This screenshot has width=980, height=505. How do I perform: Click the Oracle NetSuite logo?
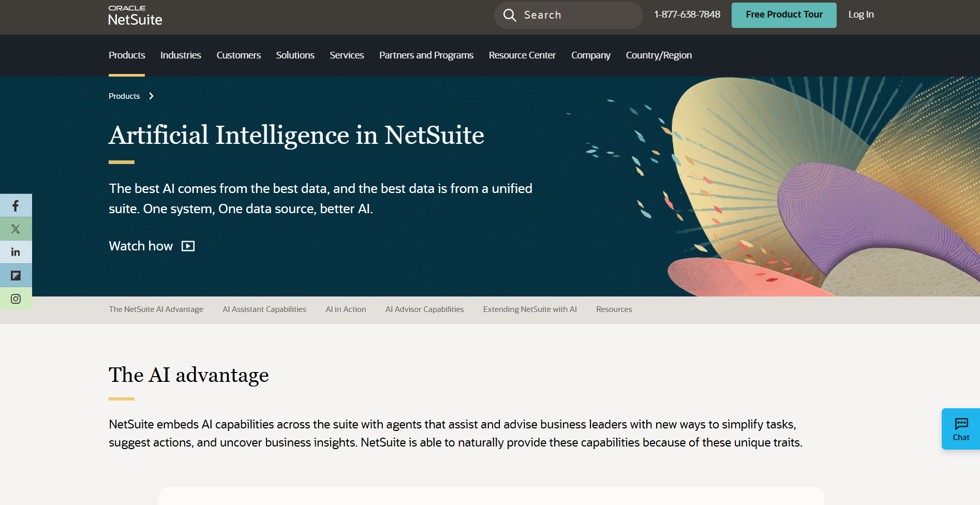(135, 16)
